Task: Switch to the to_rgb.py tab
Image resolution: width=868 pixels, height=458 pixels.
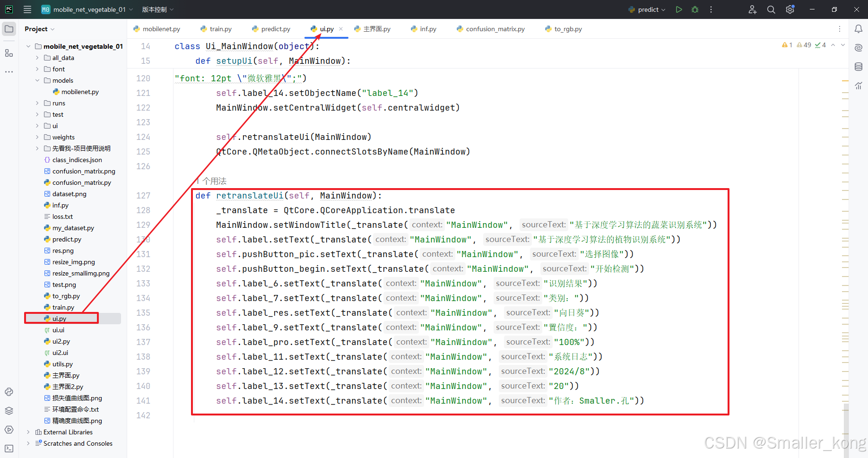Action: (564, 29)
